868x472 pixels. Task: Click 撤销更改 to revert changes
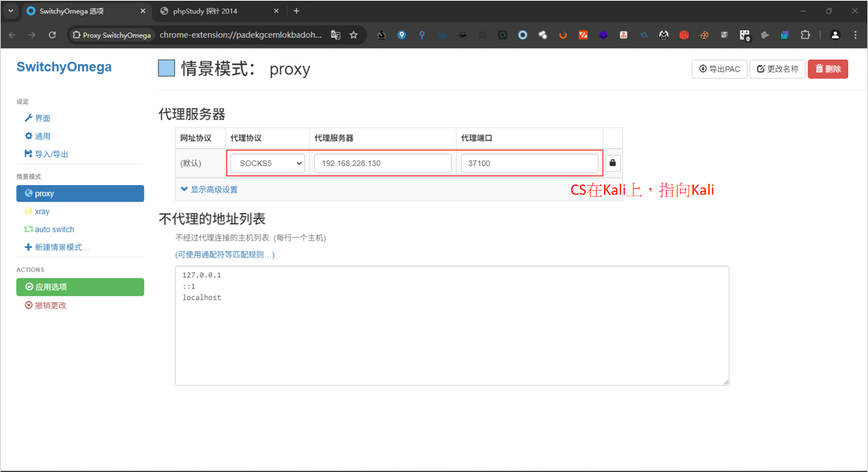tap(46, 305)
